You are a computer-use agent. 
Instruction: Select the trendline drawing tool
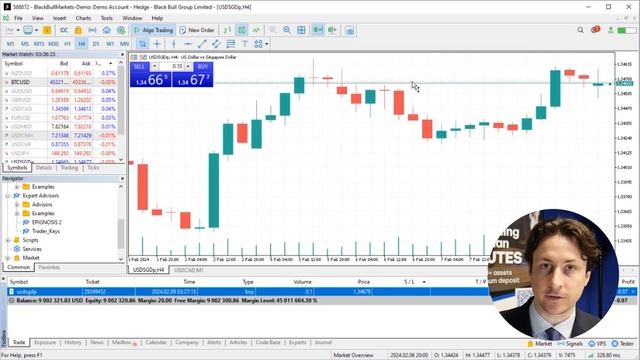[x=202, y=44]
